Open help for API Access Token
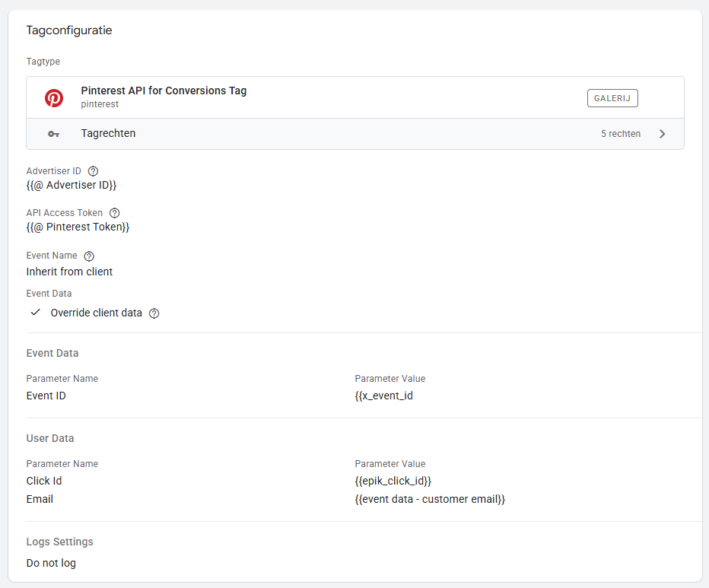The height and width of the screenshot is (588, 709). click(x=115, y=213)
